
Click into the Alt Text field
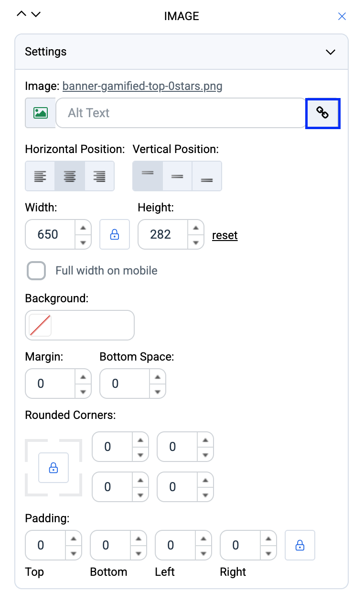tap(181, 113)
